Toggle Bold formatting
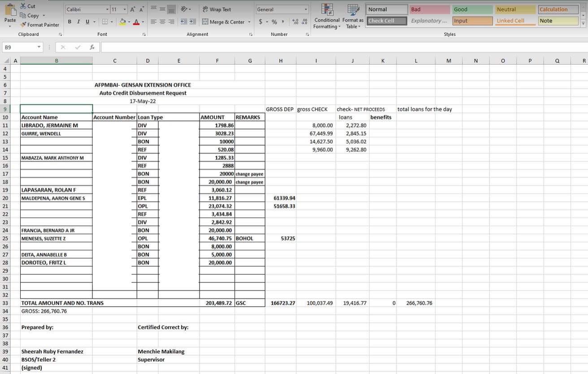Image resolution: width=588 pixels, height=374 pixels. [70, 22]
